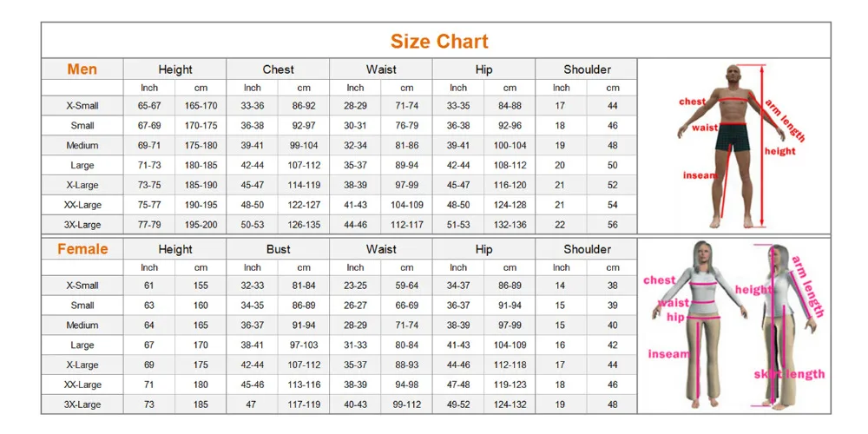Click the Men's Medium waist cell 81-86
868x434 pixels.
click(x=407, y=146)
